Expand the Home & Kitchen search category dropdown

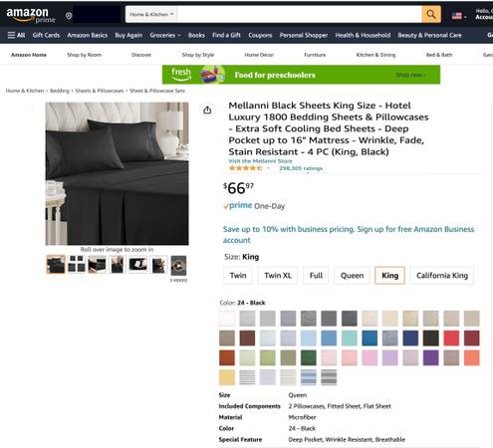(x=151, y=15)
